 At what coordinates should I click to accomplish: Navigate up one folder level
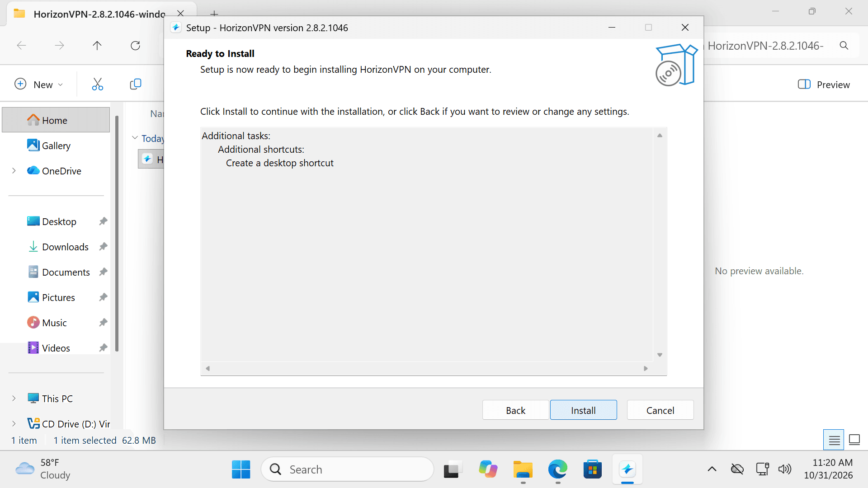[x=97, y=45]
